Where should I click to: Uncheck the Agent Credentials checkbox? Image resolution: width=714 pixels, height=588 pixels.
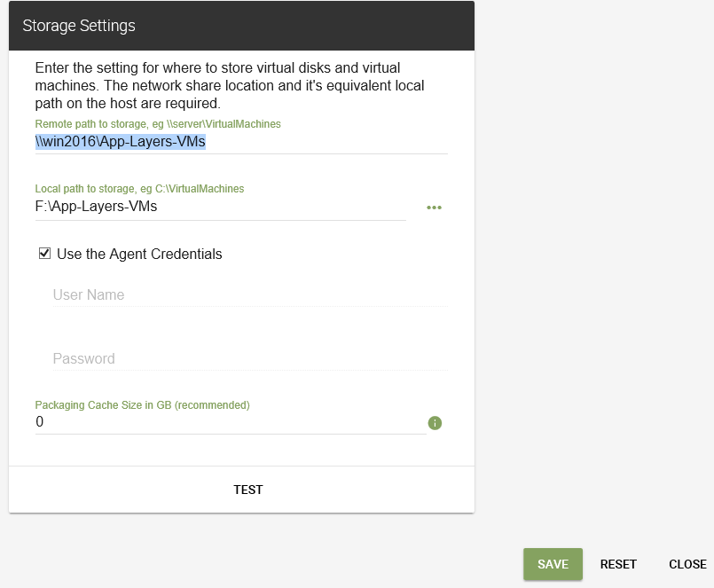[44, 253]
